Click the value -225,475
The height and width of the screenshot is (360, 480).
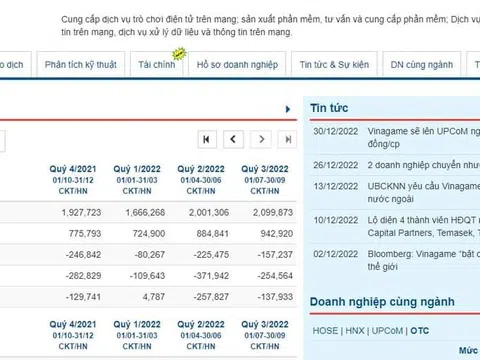click(x=211, y=255)
